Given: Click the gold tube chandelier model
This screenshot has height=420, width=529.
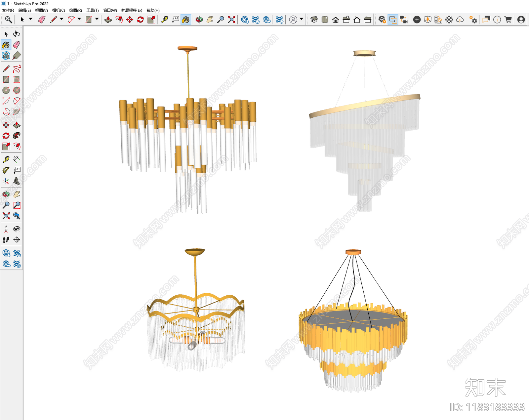Looking at the screenshot, I should coord(187,130).
